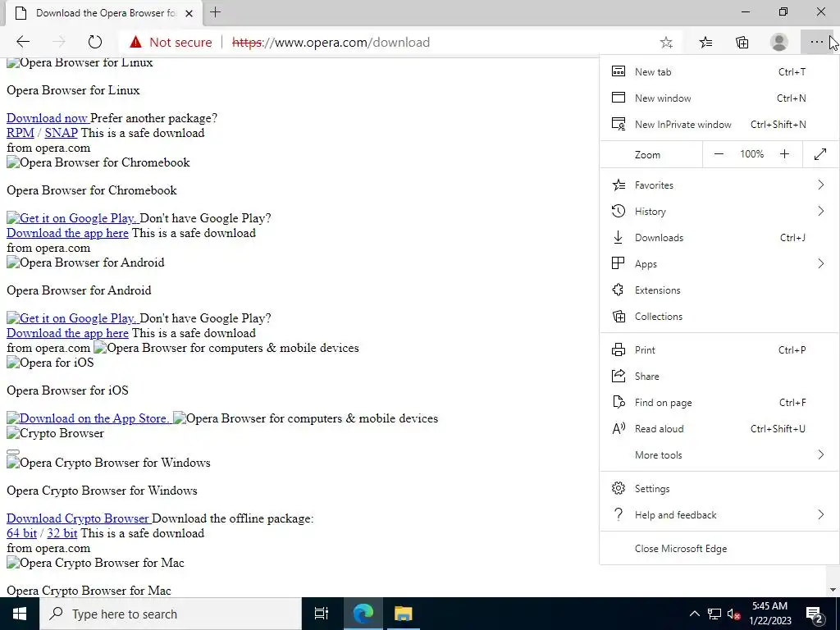Click Download the app here under Android
This screenshot has height=630, width=840.
67,333
